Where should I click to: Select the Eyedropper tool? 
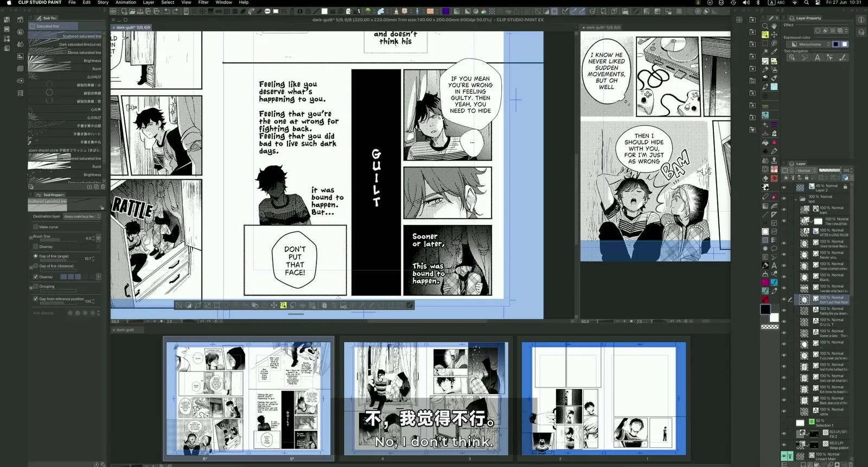click(x=774, y=52)
